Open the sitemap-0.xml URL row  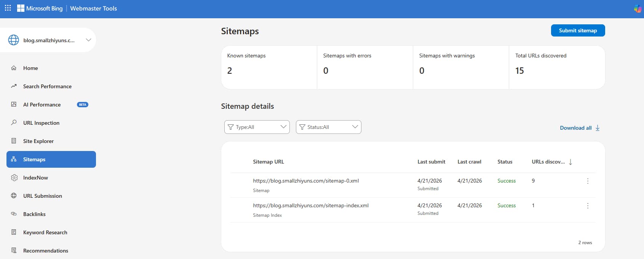pyautogui.click(x=306, y=181)
